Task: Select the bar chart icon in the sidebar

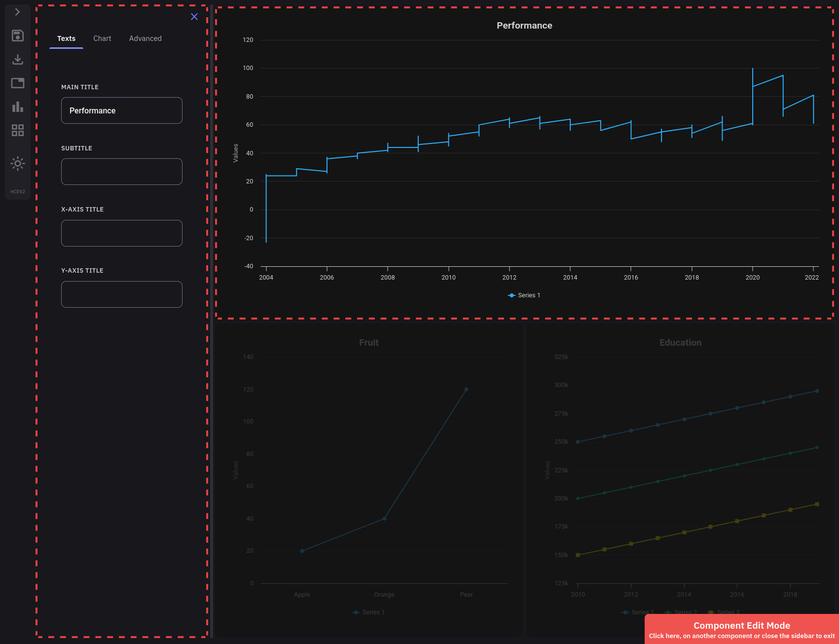Action: tap(17, 107)
